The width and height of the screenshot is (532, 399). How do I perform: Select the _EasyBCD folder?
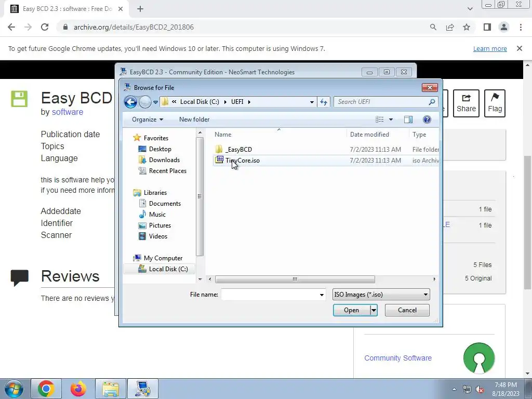click(238, 149)
